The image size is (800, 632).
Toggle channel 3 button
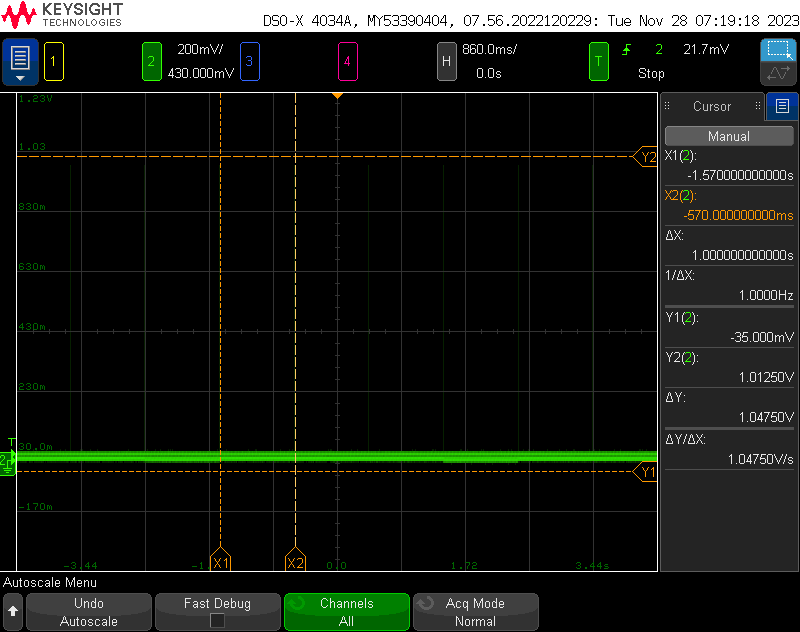(x=249, y=62)
